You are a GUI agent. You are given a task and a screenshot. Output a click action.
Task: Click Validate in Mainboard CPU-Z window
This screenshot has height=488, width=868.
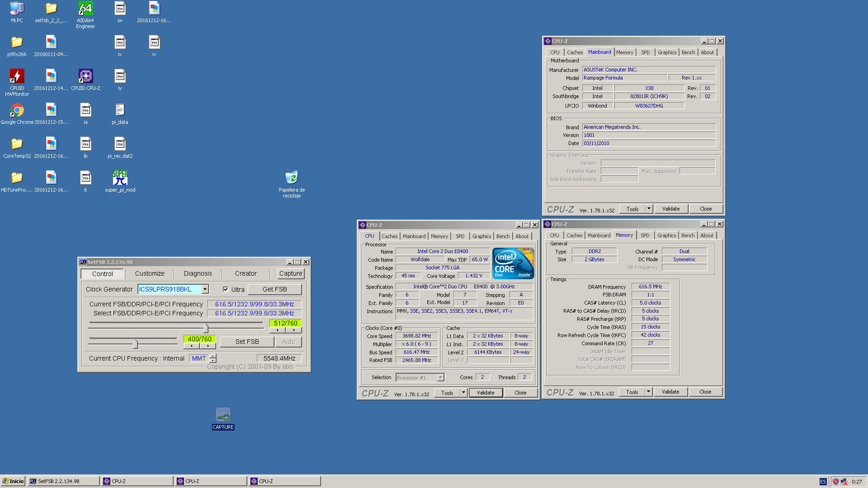[x=671, y=209]
